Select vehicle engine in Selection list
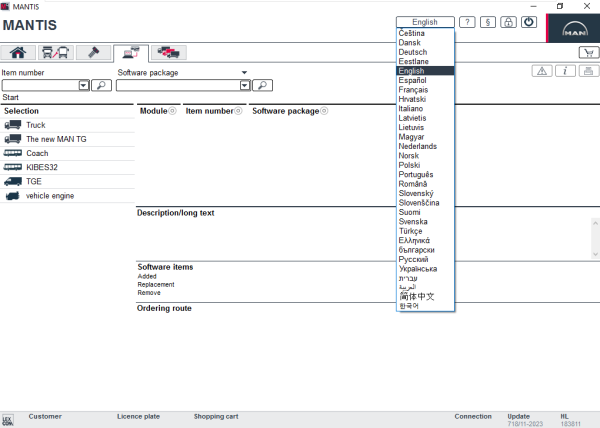The width and height of the screenshot is (600, 428). tap(67, 196)
